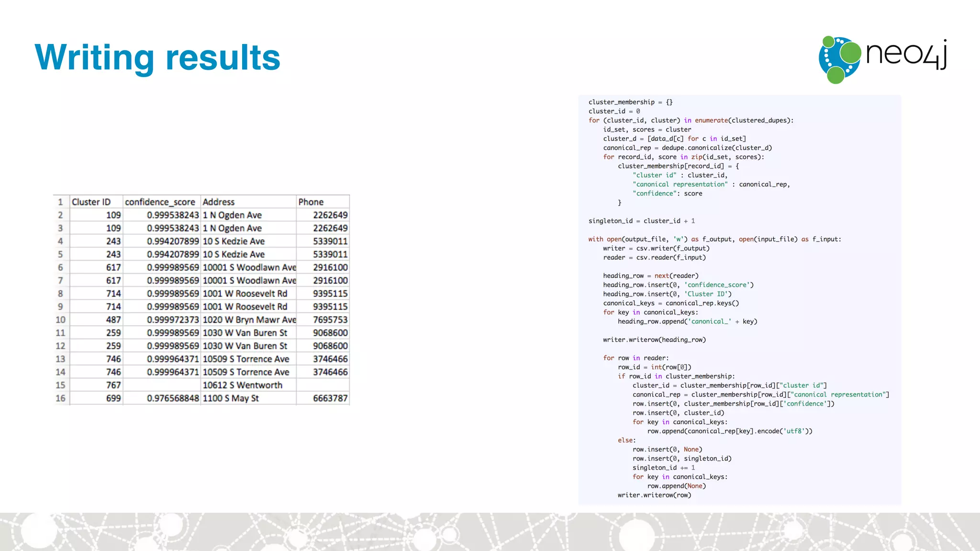
Task: Click row number 10 header
Action: pos(61,320)
